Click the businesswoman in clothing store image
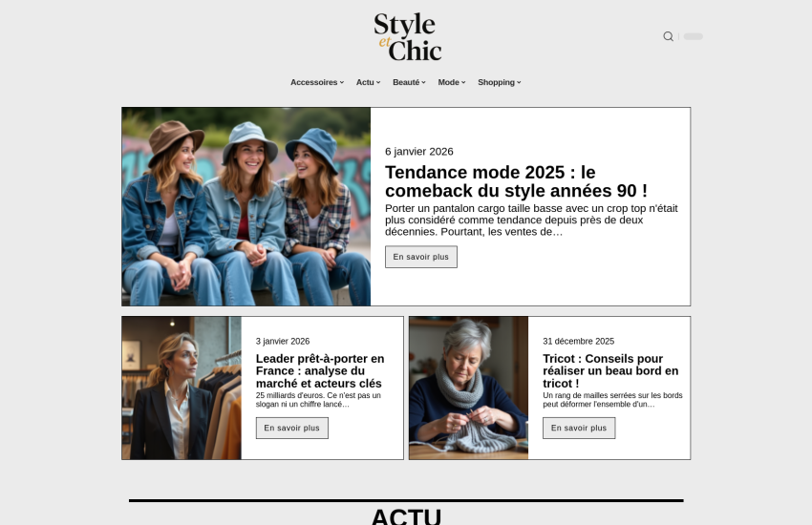The width and height of the screenshot is (812, 525). coord(182,388)
